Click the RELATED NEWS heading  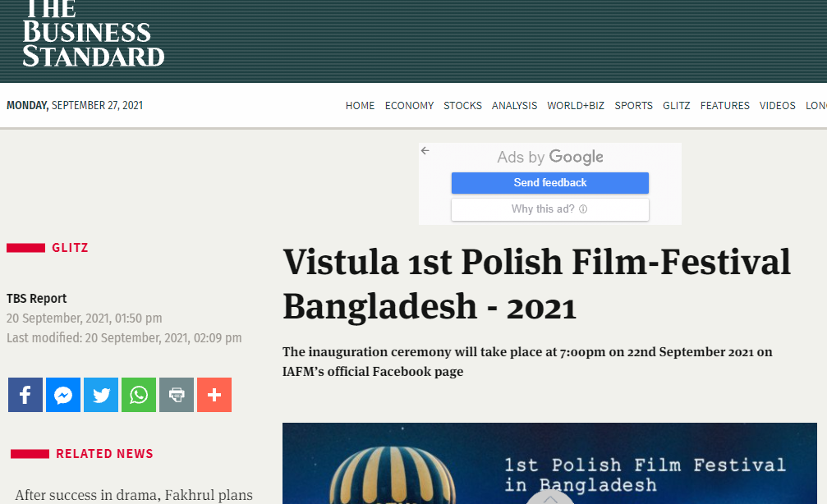pos(104,454)
